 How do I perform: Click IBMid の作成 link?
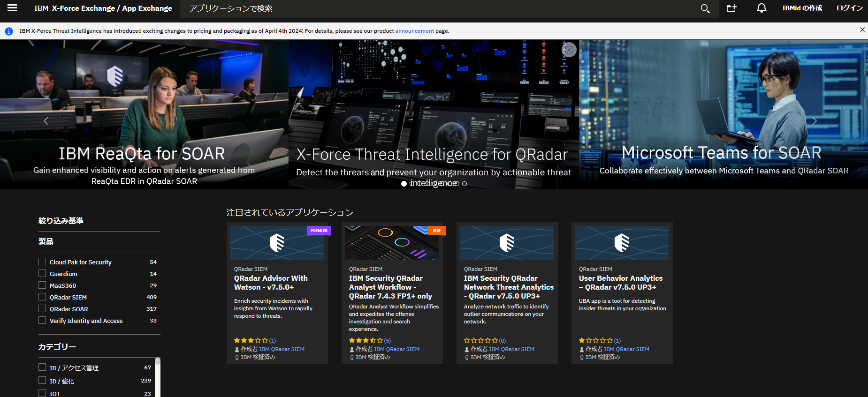802,8
